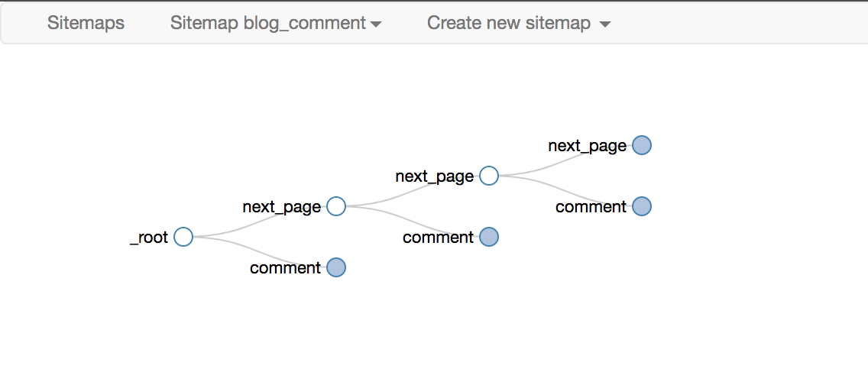The height and width of the screenshot is (385, 868).
Task: Click the topmost next_page text label
Action: coord(588,146)
